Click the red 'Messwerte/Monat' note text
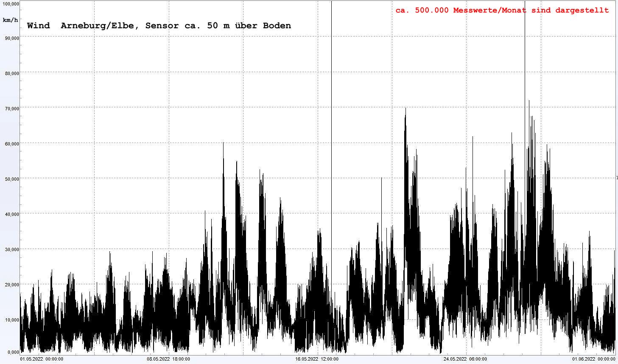618x364 pixels. 502,10
